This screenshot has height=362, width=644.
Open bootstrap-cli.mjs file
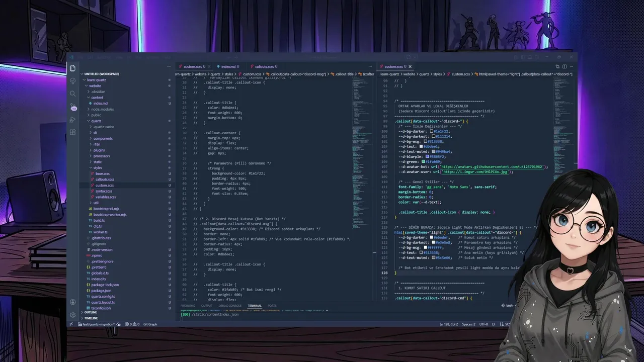click(106, 209)
